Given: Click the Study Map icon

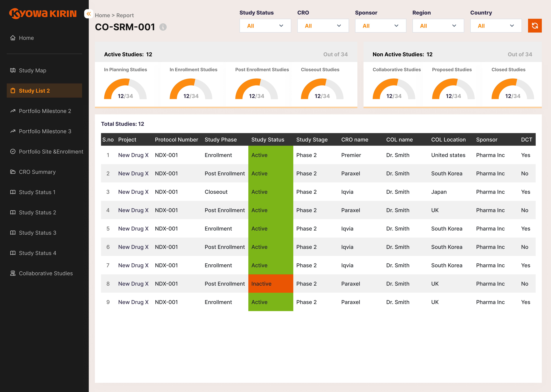Looking at the screenshot, I should (x=13, y=70).
